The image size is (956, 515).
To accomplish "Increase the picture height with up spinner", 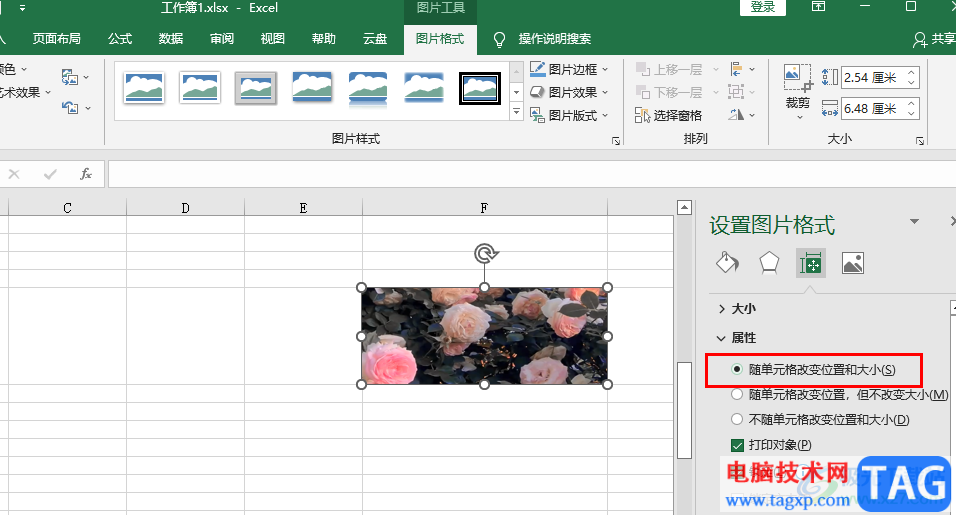I will 911,73.
